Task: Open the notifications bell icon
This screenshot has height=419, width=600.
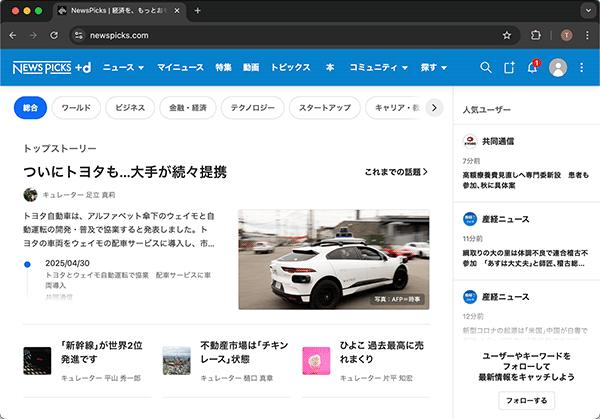Action: click(532, 68)
